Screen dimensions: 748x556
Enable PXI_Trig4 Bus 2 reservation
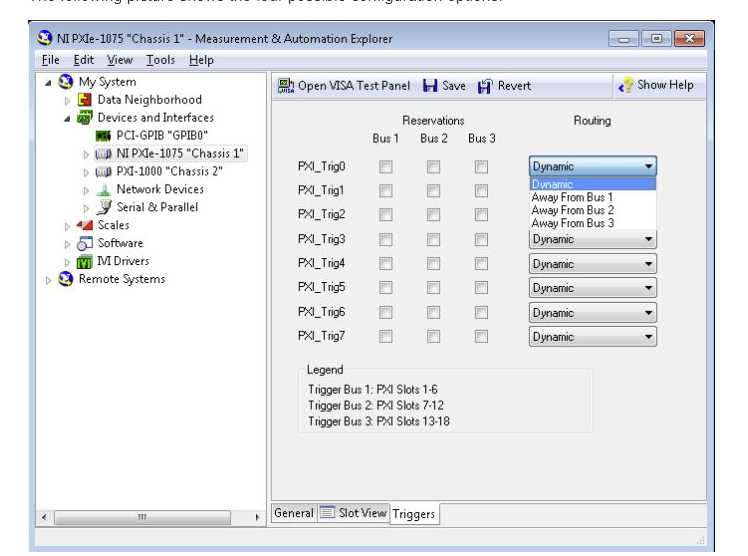(x=433, y=264)
